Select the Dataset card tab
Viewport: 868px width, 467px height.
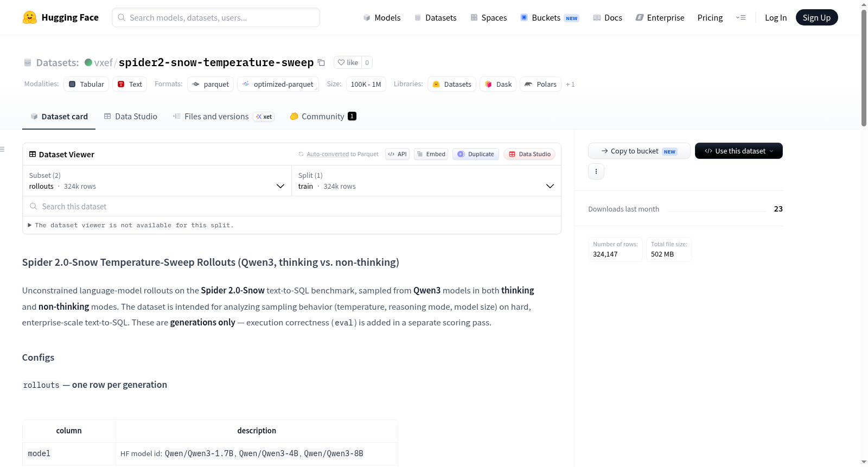[59, 116]
